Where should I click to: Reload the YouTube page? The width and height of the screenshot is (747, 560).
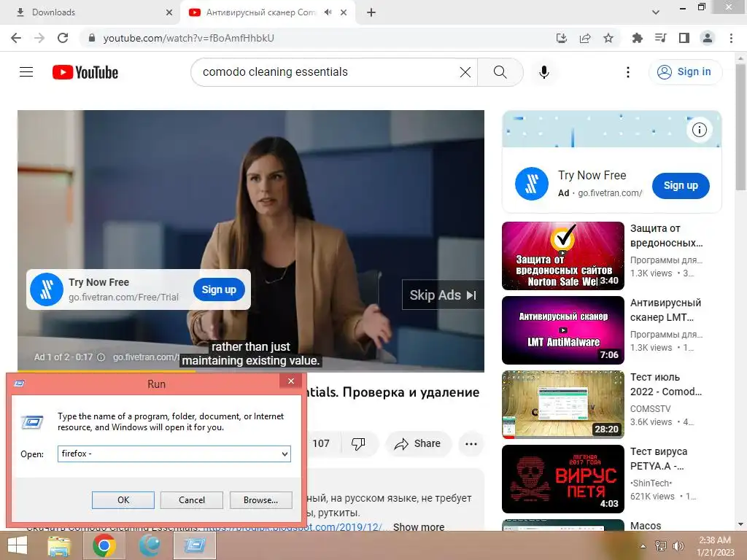[x=63, y=38]
